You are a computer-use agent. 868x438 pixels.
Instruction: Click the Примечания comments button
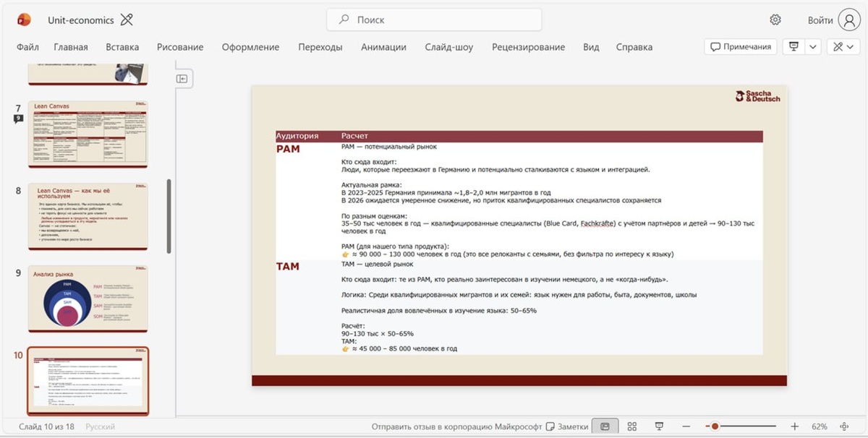tap(741, 46)
